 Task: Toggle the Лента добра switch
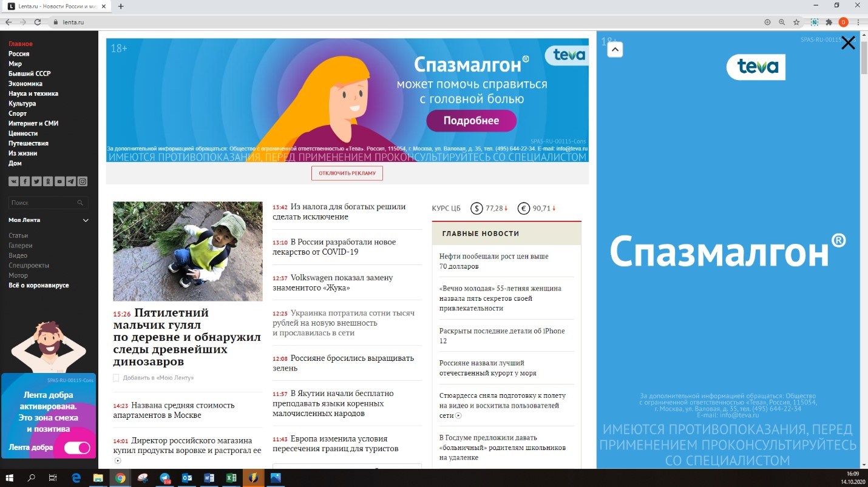pos(77,448)
